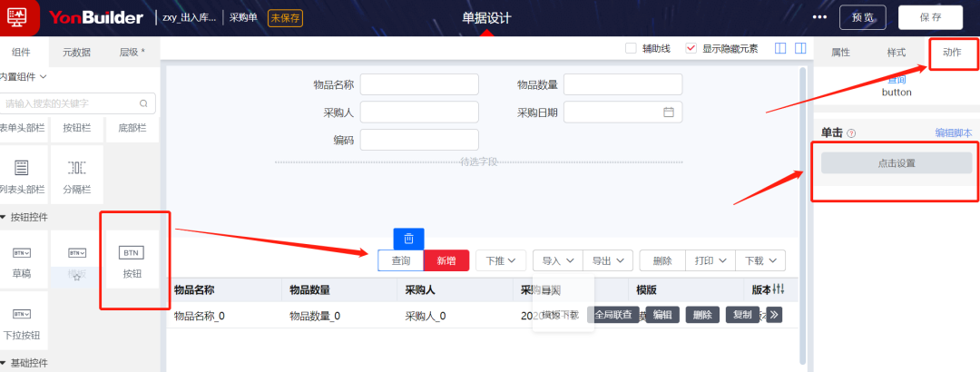Click the double-arrow expand row actions icon
Screen dimensions: 980x372
774,315
